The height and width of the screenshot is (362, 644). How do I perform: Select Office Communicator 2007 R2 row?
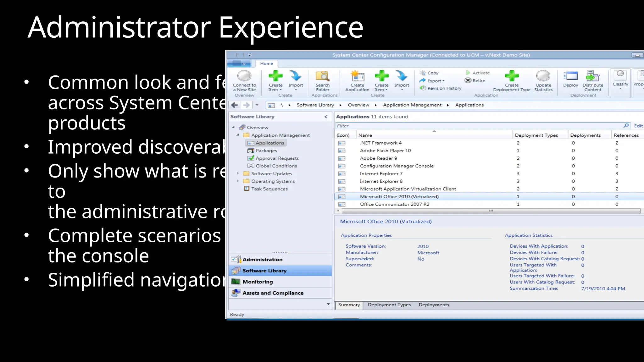pyautogui.click(x=489, y=204)
